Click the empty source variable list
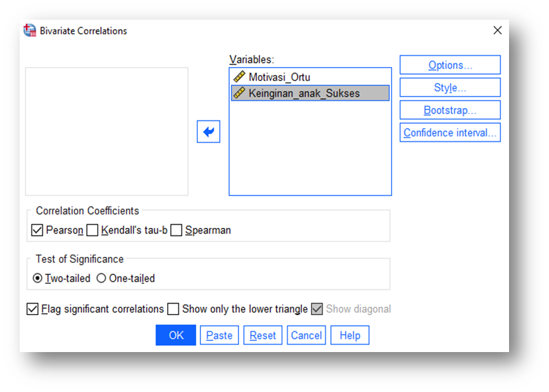The height and width of the screenshot is (392, 549). [x=107, y=131]
